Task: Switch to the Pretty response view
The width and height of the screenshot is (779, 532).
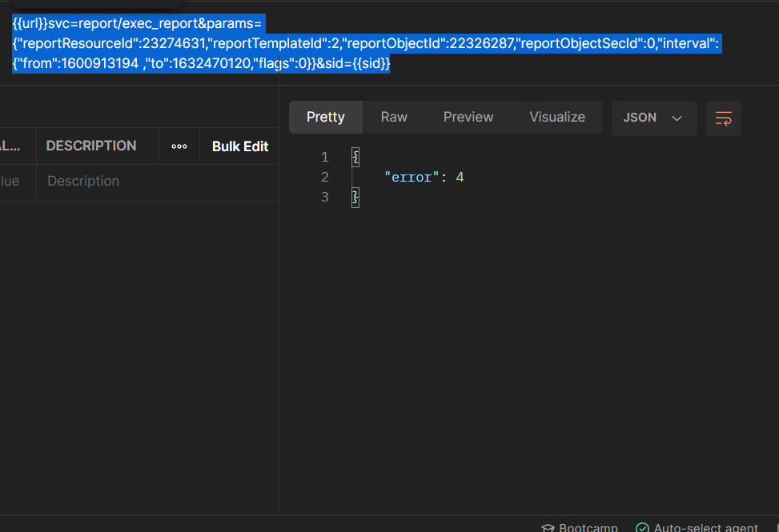Action: click(326, 117)
